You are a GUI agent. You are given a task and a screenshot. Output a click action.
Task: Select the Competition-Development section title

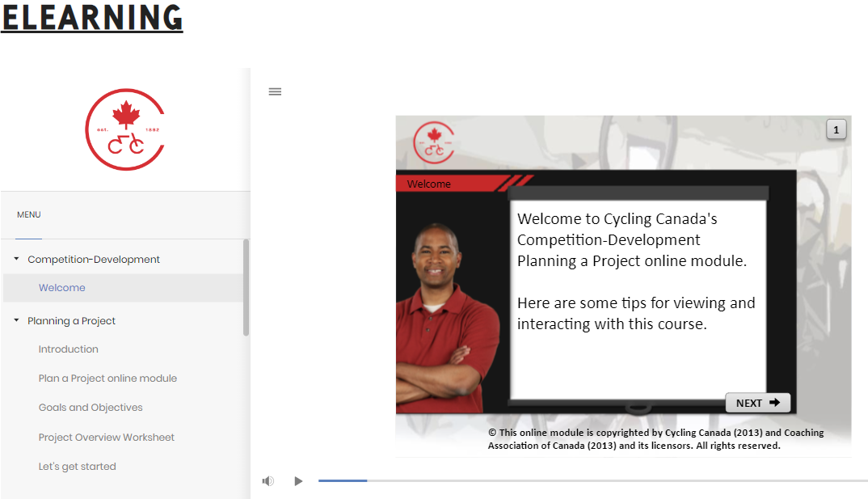(x=94, y=259)
